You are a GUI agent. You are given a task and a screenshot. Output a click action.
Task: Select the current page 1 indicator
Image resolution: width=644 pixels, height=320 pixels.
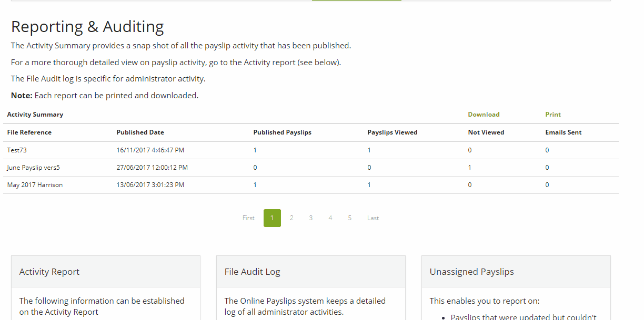[272, 218]
